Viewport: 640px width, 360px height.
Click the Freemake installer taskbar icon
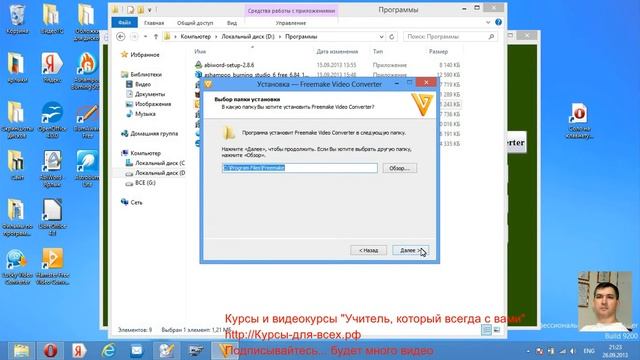pos(224,351)
